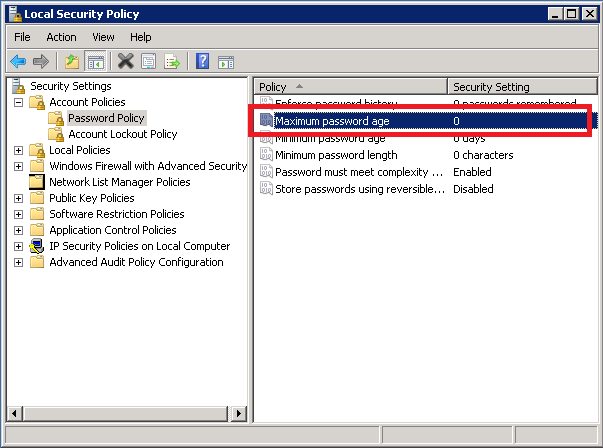The width and height of the screenshot is (603, 448).
Task: Minimize the Local Security Policy window
Action: [555, 14]
